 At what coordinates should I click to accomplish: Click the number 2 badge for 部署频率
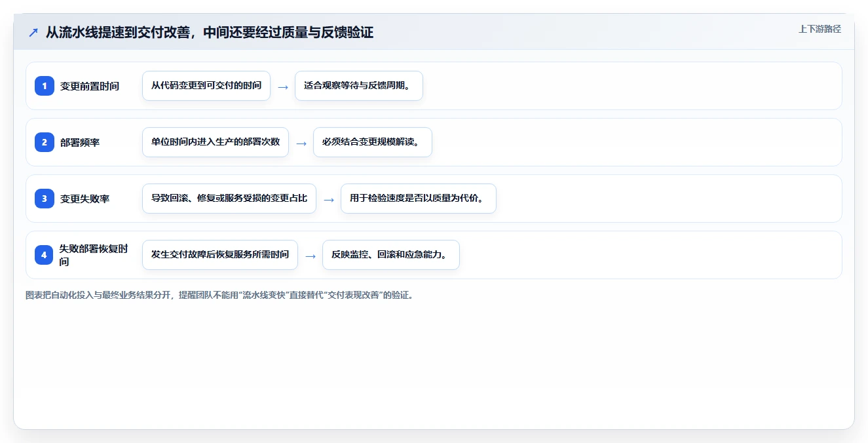45,142
